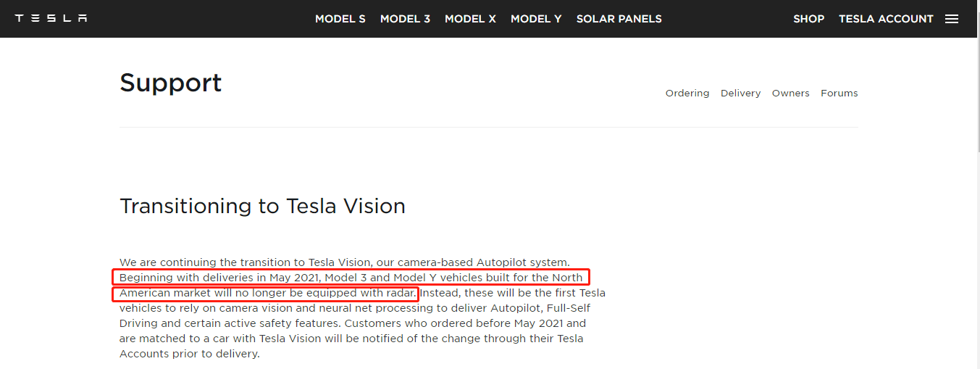Click the "Accounts prior to delivery" line
The height and width of the screenshot is (369, 980).
click(x=189, y=354)
